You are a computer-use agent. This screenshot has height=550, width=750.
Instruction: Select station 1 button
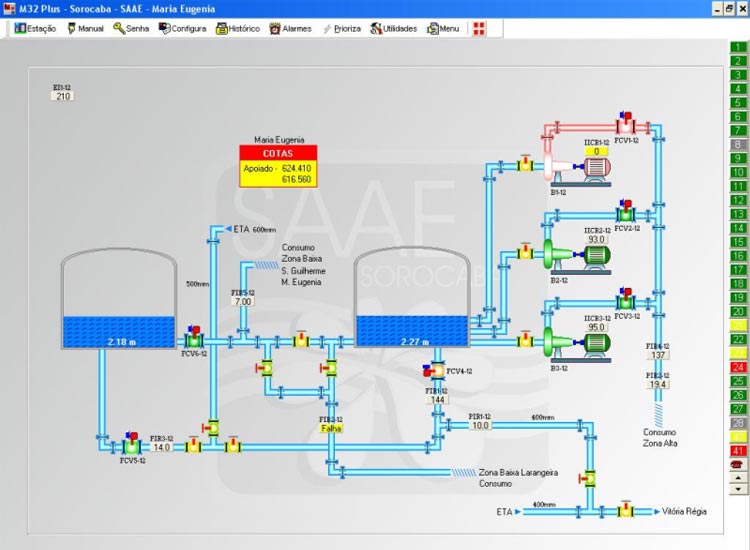738,47
